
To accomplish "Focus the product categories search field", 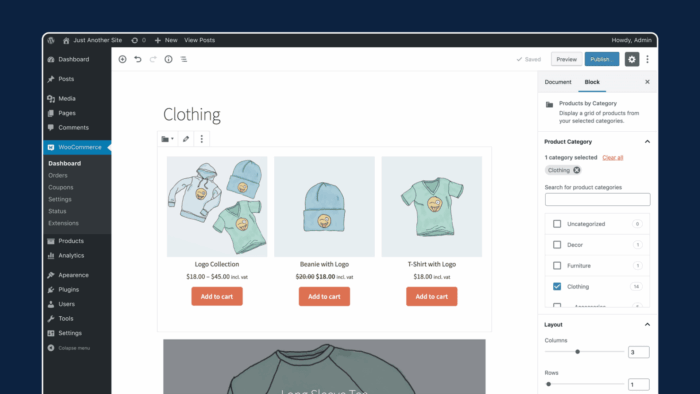I will tap(597, 199).
